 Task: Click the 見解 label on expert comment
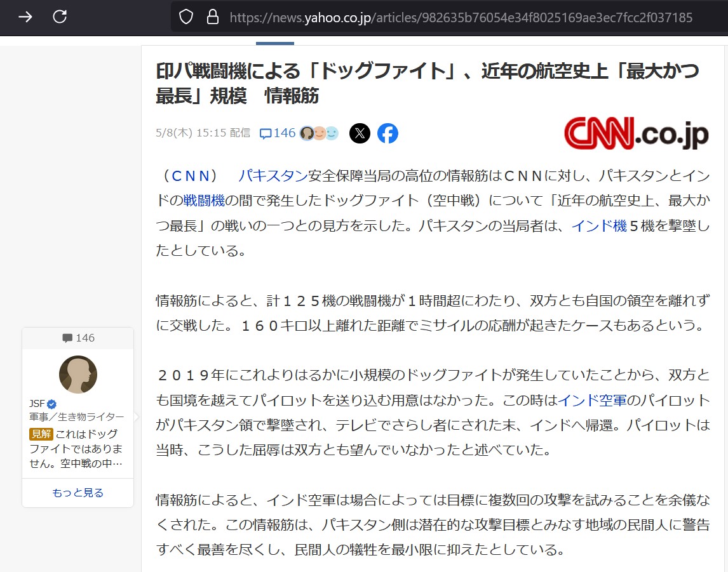point(41,434)
